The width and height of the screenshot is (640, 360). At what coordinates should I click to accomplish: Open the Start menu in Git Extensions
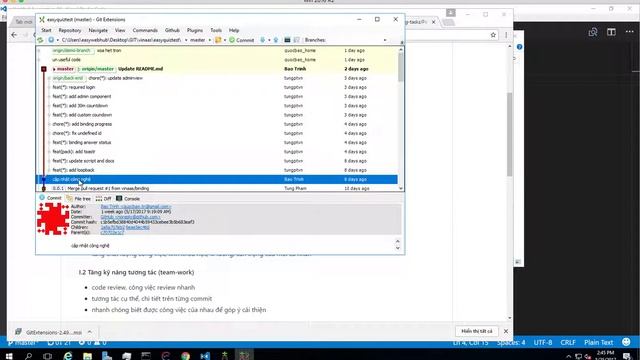click(47, 30)
